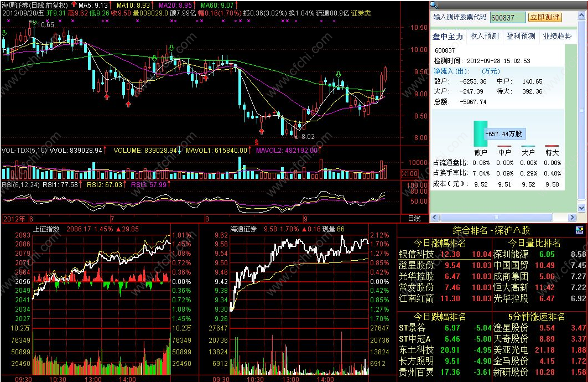Click the magnifier search icon above the evaluation panel

click(x=434, y=4)
